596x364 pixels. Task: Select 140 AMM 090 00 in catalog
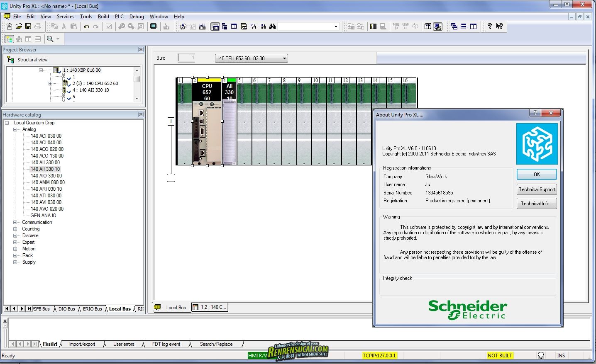[48, 182]
